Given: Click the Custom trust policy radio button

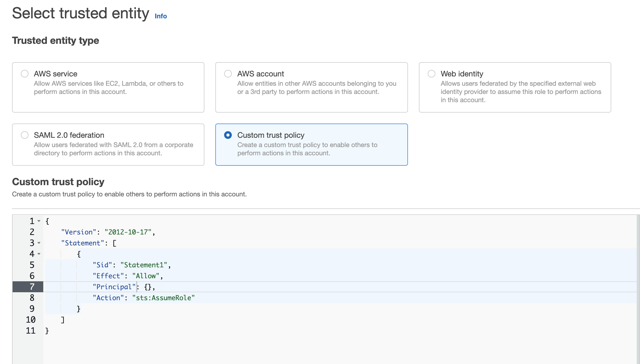Looking at the screenshot, I should pos(228,135).
